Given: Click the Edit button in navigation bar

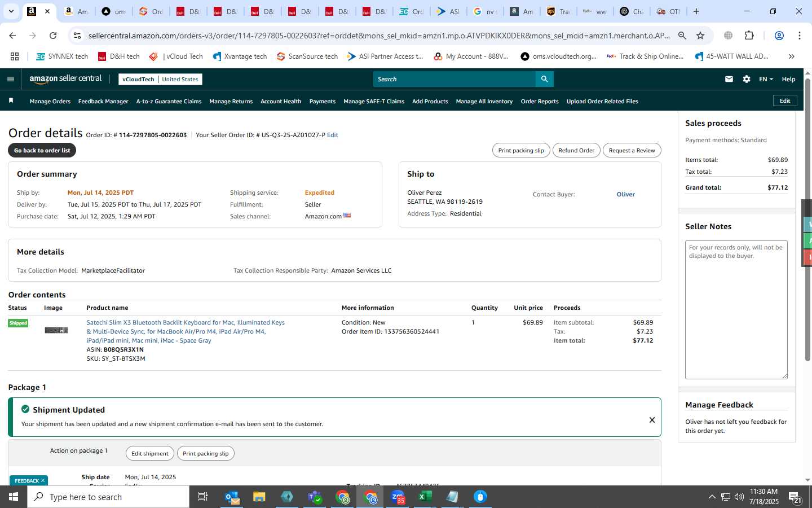Looking at the screenshot, I should pos(785,100).
